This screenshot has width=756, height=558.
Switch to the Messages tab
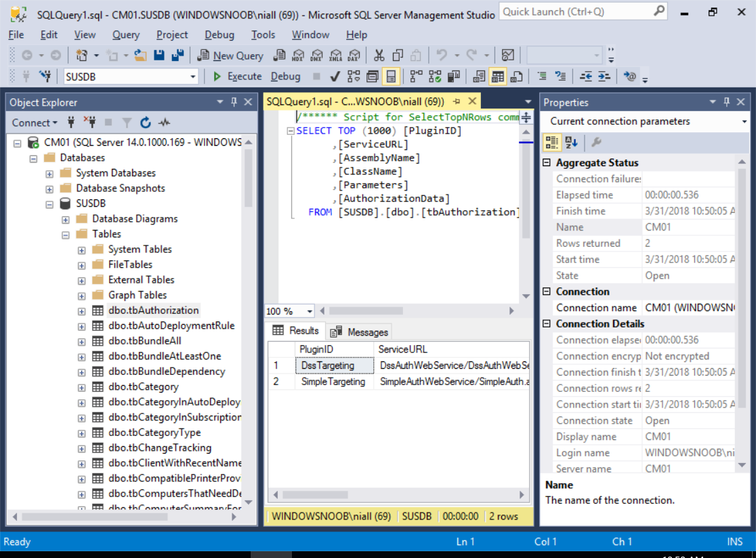pos(359,332)
